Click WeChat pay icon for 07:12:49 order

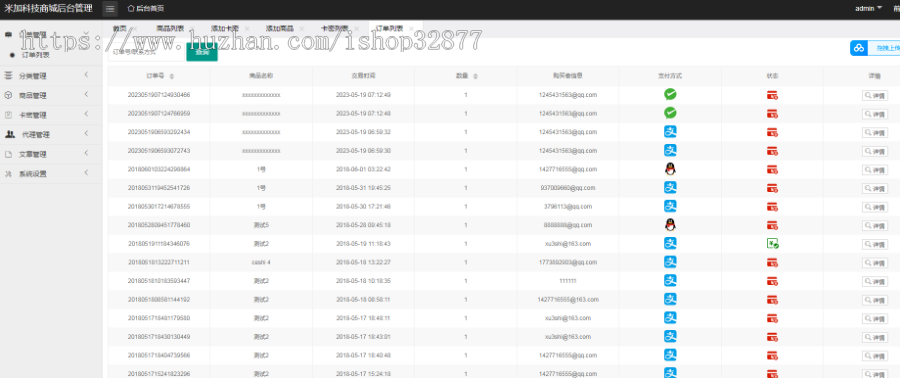pyautogui.click(x=670, y=95)
